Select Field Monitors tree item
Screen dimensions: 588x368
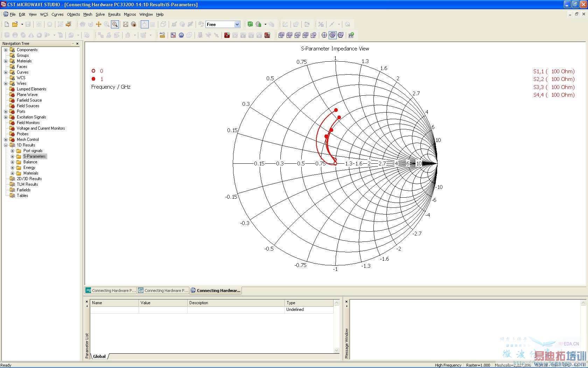click(28, 123)
